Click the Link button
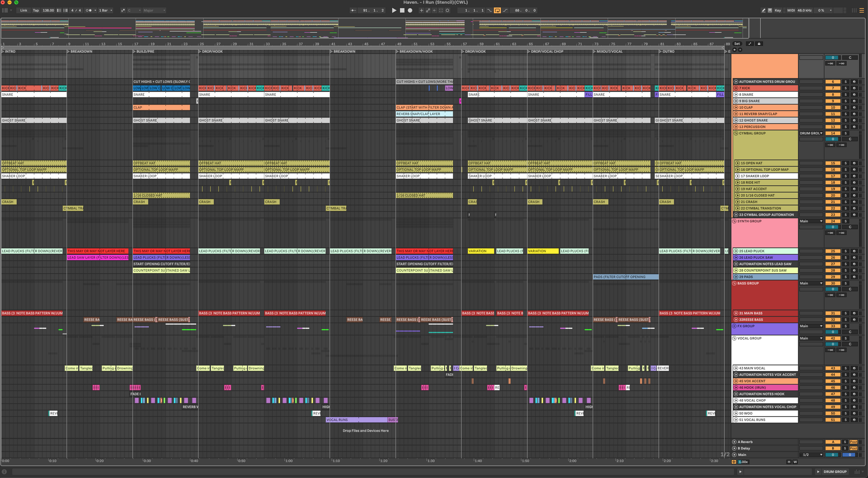 24,10
